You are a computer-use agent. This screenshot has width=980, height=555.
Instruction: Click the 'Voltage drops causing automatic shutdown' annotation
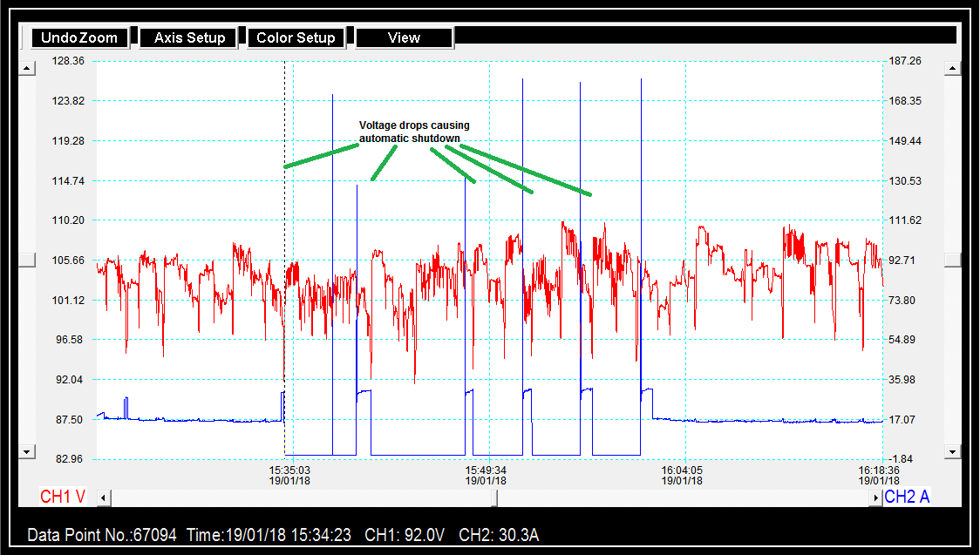pyautogui.click(x=414, y=132)
